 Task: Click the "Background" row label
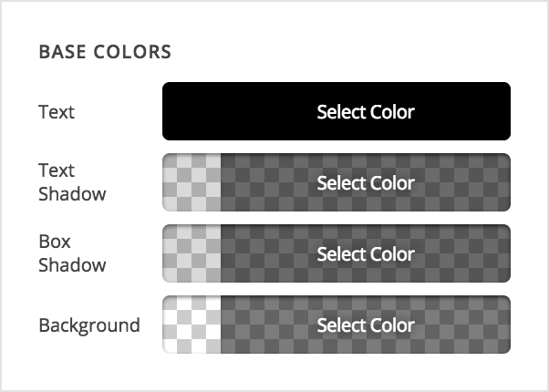tap(88, 325)
